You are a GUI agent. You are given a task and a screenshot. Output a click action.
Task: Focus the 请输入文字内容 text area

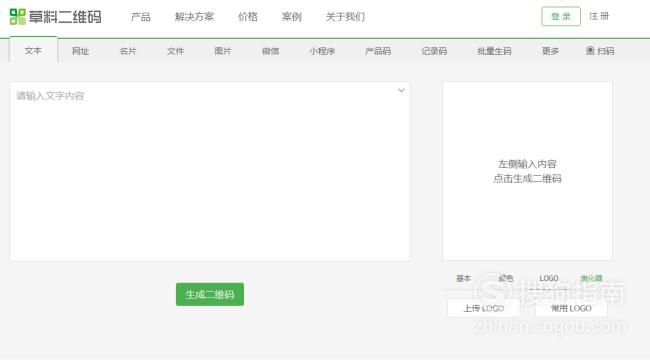coord(210,171)
